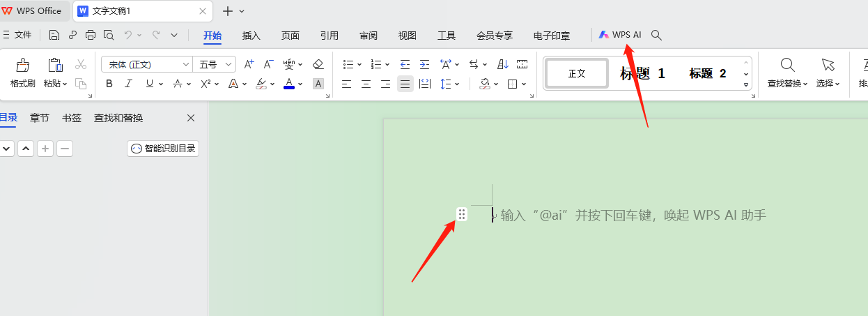Align text left
The width and height of the screenshot is (868, 316).
click(346, 84)
